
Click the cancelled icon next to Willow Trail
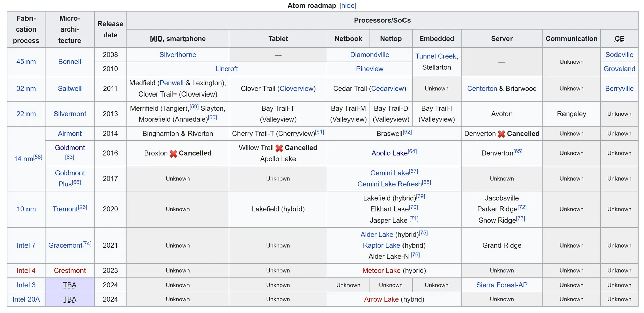point(279,148)
